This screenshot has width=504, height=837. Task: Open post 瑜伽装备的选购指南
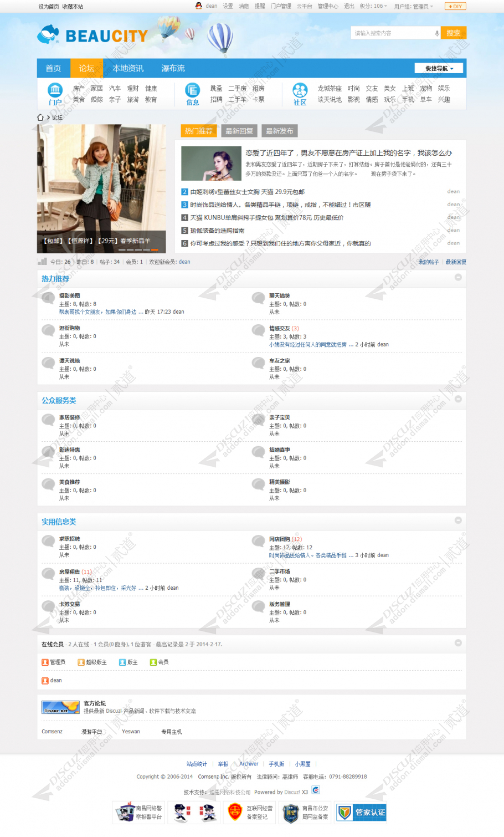pyautogui.click(x=217, y=231)
